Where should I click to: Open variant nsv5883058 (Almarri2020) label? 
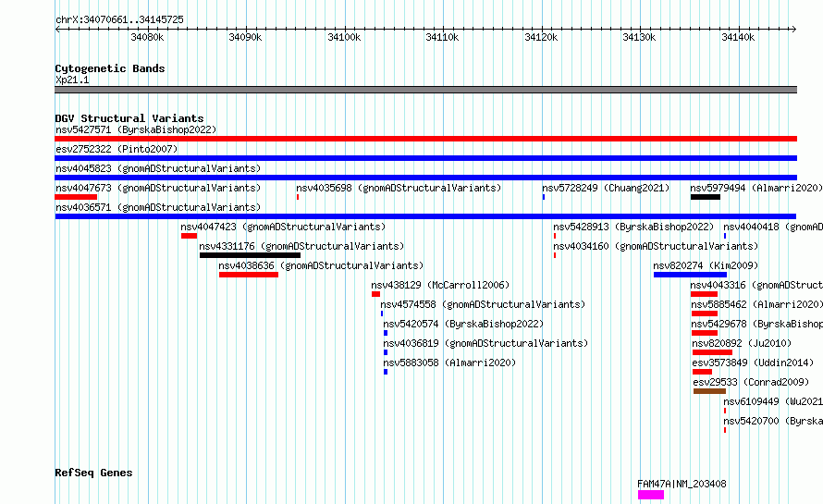click(x=449, y=363)
